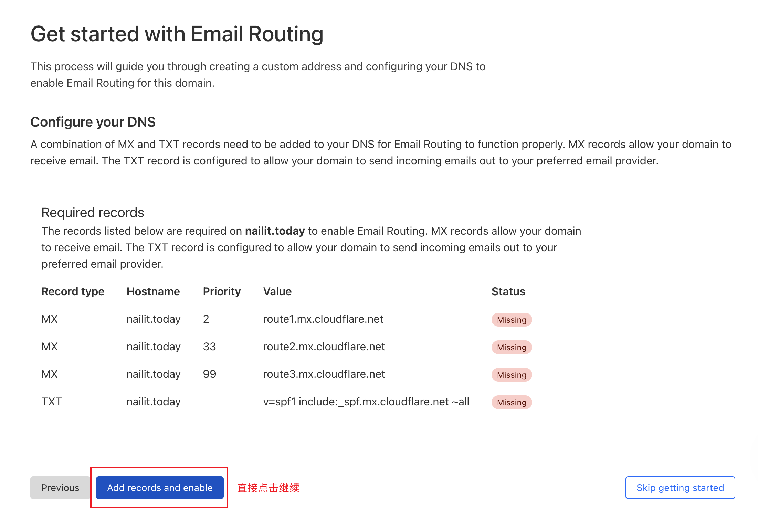Click the Missing badge for route2.mx.cloudflare.net
The height and width of the screenshot is (532, 758).
[511, 347]
